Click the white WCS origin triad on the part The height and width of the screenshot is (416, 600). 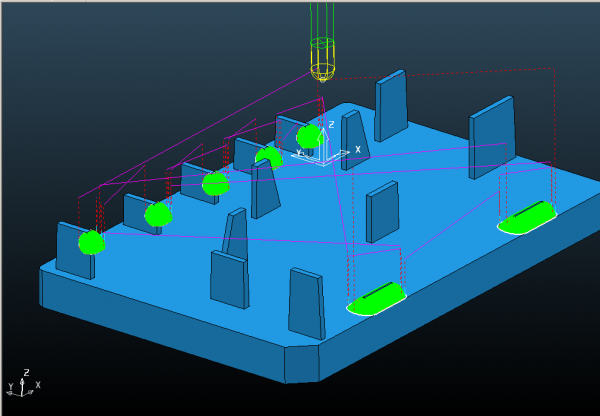coord(323,151)
